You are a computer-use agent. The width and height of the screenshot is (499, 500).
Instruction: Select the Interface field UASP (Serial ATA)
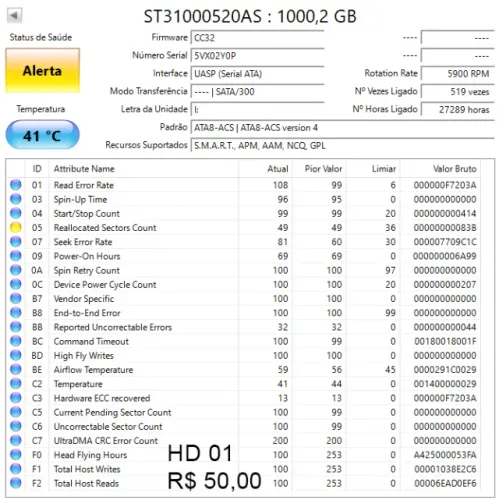pos(257,74)
